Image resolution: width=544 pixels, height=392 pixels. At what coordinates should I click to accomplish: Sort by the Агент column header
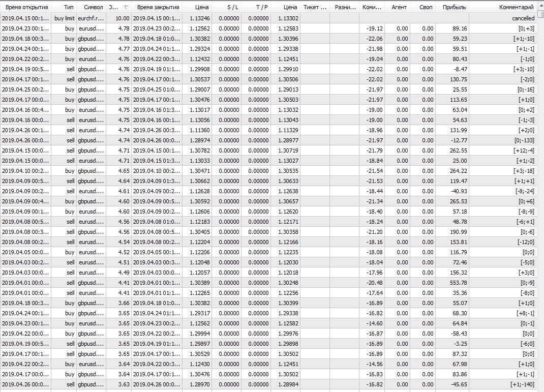[x=398, y=7]
